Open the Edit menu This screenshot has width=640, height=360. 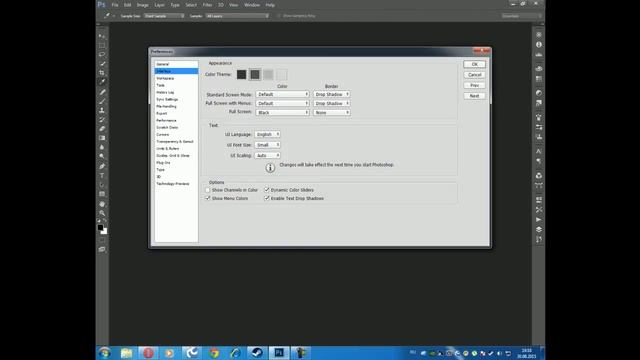coord(127,5)
